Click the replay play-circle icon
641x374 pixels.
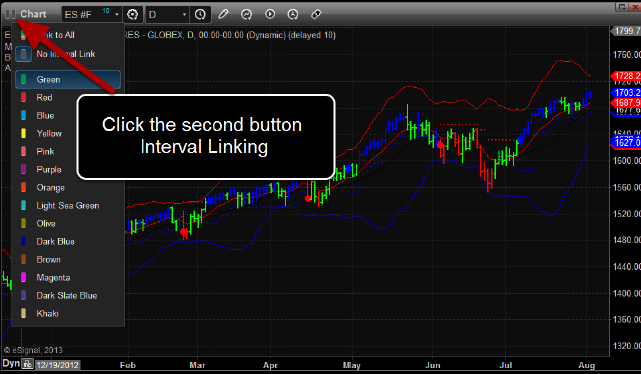pos(270,14)
